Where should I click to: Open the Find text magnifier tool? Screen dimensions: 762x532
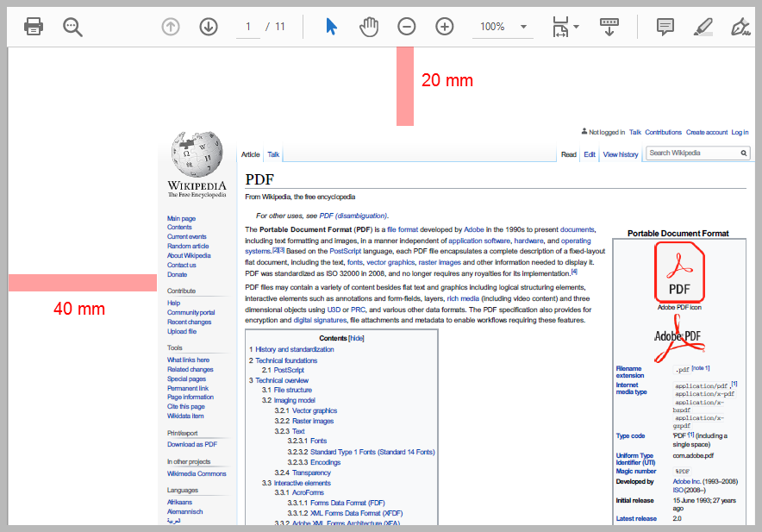coord(72,27)
